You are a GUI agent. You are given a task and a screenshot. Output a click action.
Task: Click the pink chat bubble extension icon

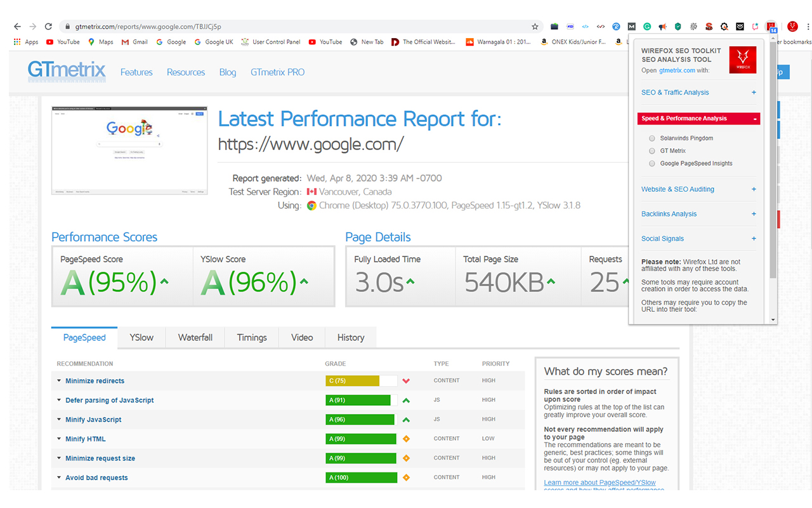point(755,27)
